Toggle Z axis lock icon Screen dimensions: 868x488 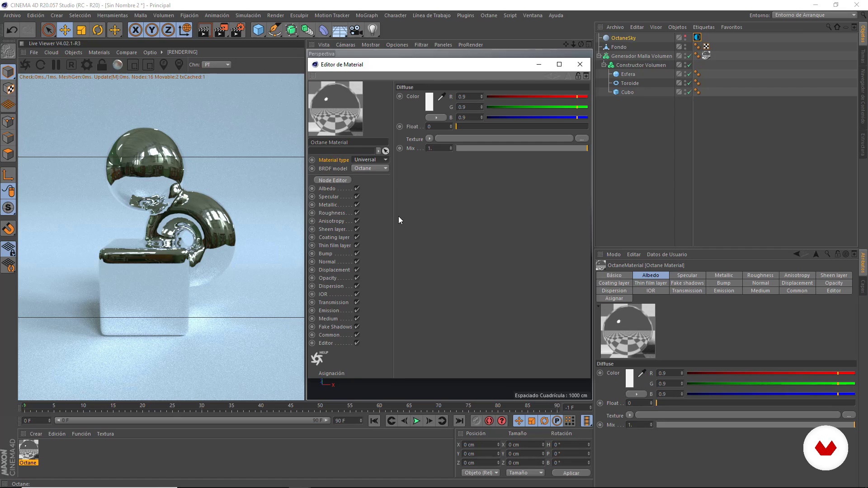coord(168,30)
